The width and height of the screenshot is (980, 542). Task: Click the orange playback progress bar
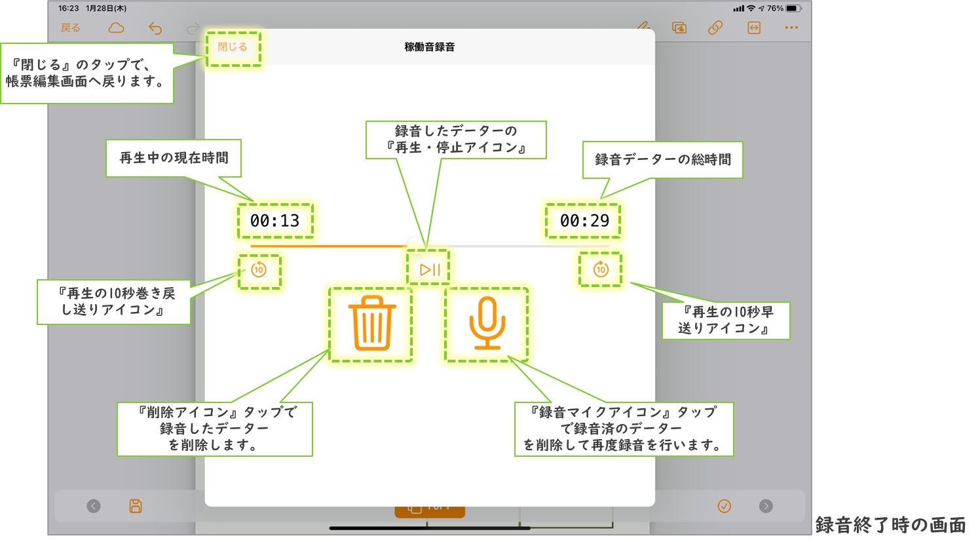[328, 246]
